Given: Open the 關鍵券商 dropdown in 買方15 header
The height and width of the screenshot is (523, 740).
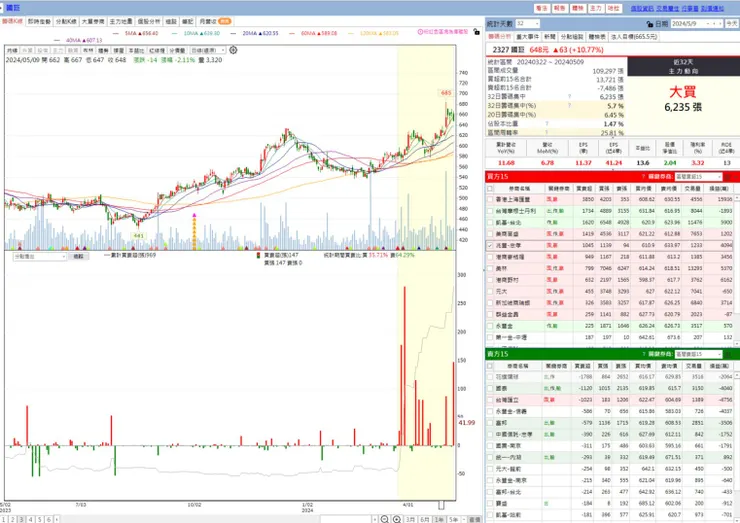Looking at the screenshot, I should pos(698,177).
